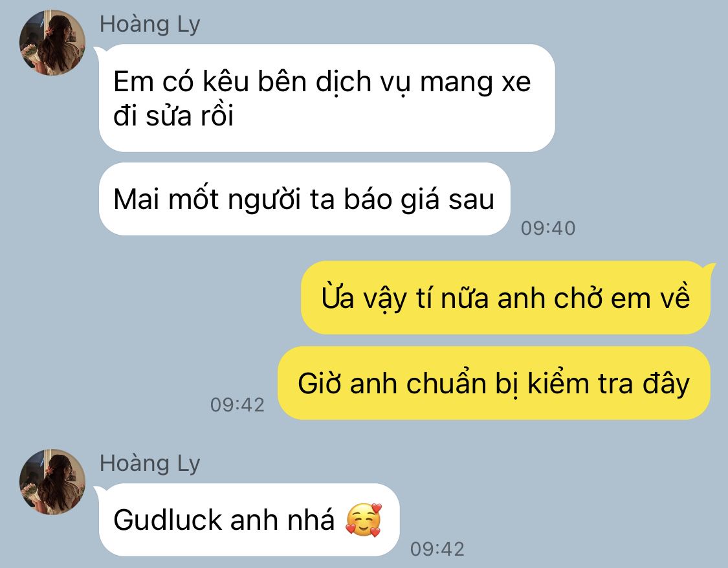Click the 09:40 timestamp
This screenshot has width=728, height=568.
tap(548, 228)
